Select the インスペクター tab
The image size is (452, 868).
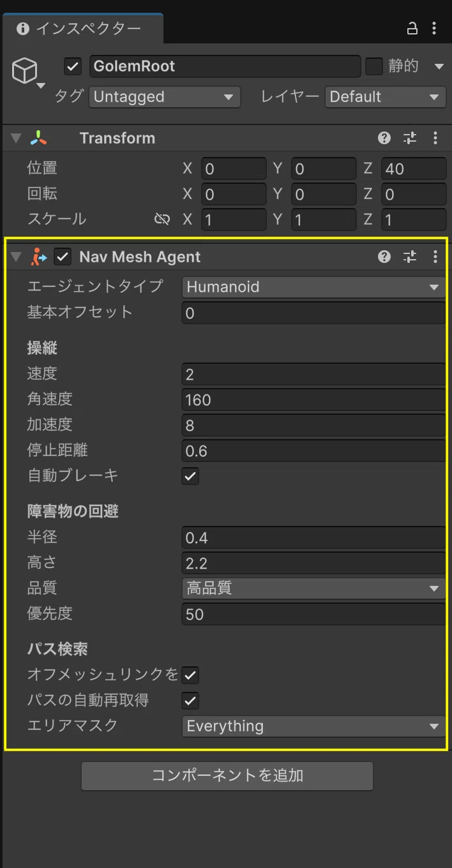[82, 29]
